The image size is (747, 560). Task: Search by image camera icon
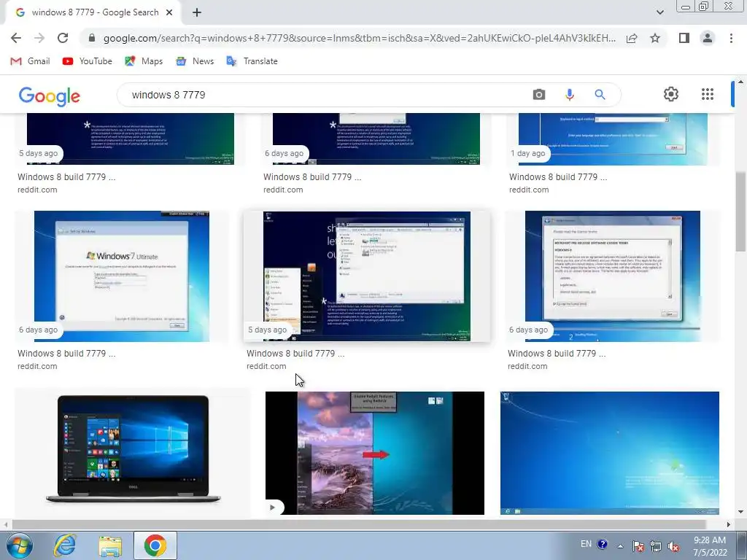[x=539, y=95]
